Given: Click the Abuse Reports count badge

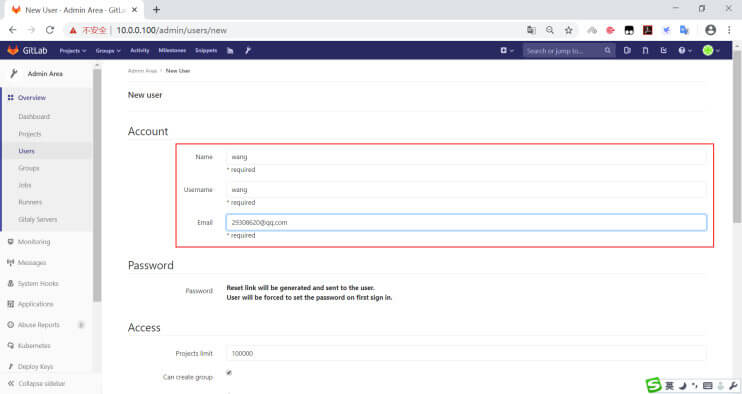Looking at the screenshot, I should coord(81,325).
